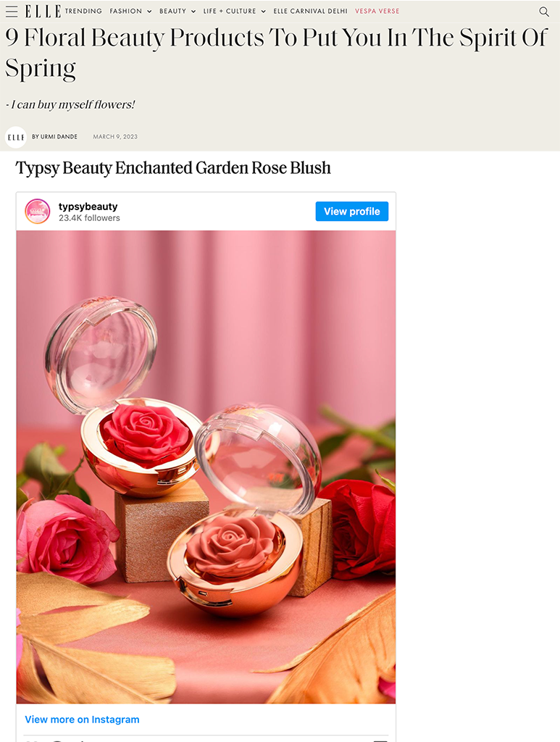Viewport: 560px width, 742px height.
Task: Click the Fashion menu label
Action: point(126,11)
